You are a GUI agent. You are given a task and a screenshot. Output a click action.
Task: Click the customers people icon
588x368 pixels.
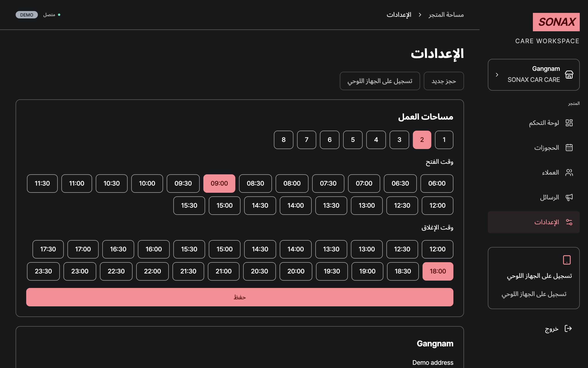pyautogui.click(x=569, y=172)
